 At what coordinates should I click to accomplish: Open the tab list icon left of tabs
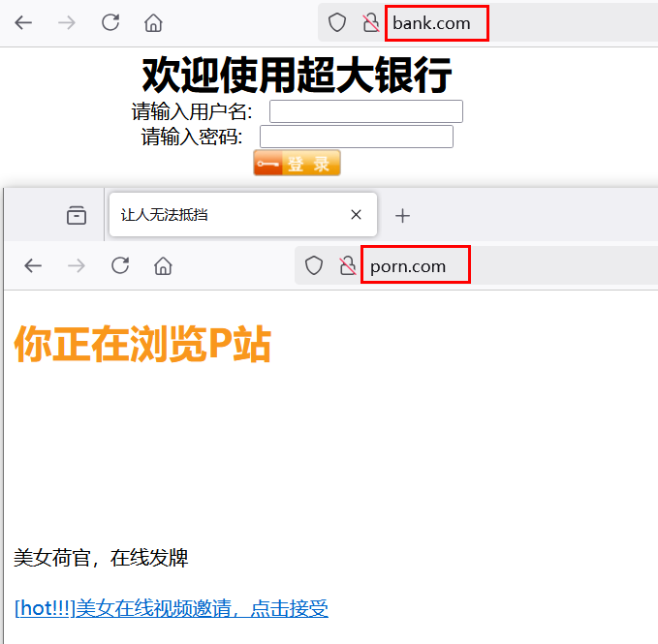pyautogui.click(x=77, y=215)
